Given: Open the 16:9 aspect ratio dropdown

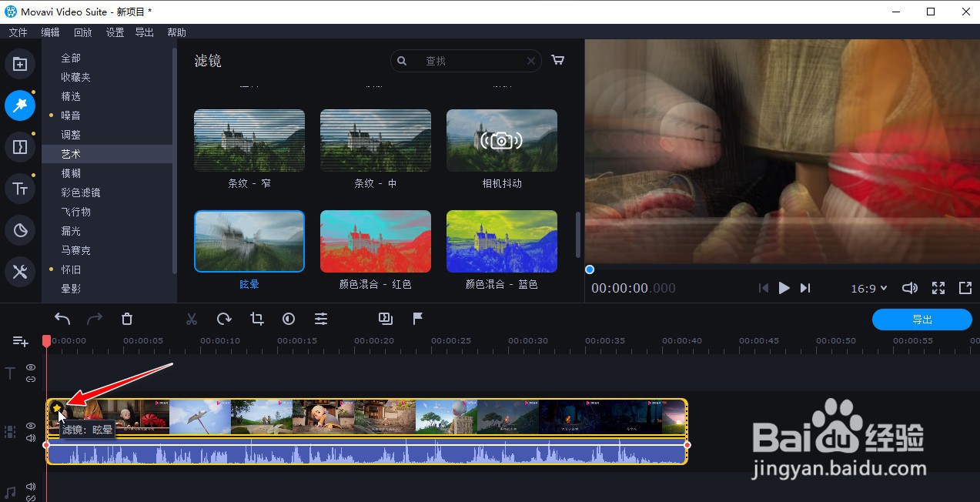Looking at the screenshot, I should pyautogui.click(x=869, y=288).
